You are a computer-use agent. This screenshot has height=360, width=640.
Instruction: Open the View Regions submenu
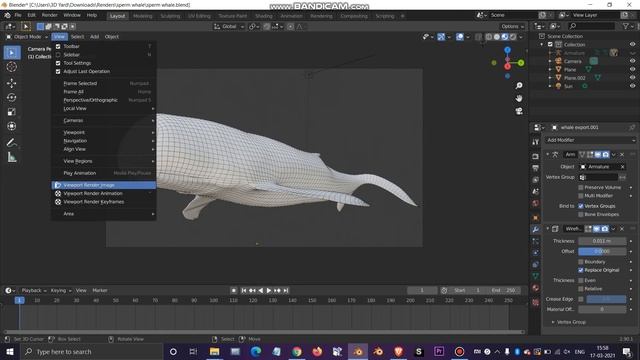click(104, 161)
